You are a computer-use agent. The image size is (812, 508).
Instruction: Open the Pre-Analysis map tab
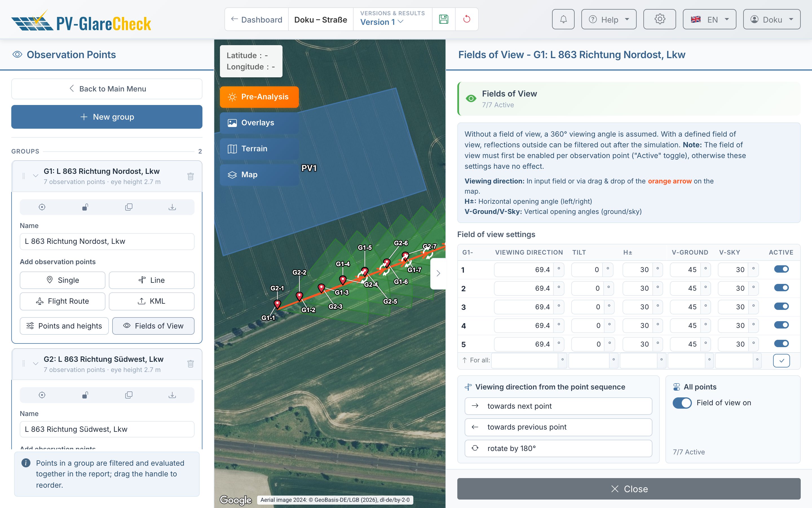click(259, 97)
